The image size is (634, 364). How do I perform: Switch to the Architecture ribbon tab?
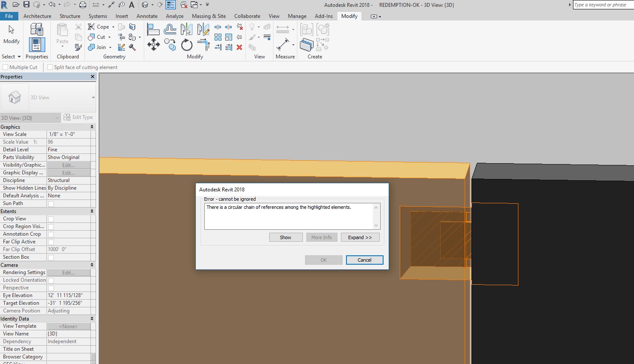pyautogui.click(x=38, y=16)
